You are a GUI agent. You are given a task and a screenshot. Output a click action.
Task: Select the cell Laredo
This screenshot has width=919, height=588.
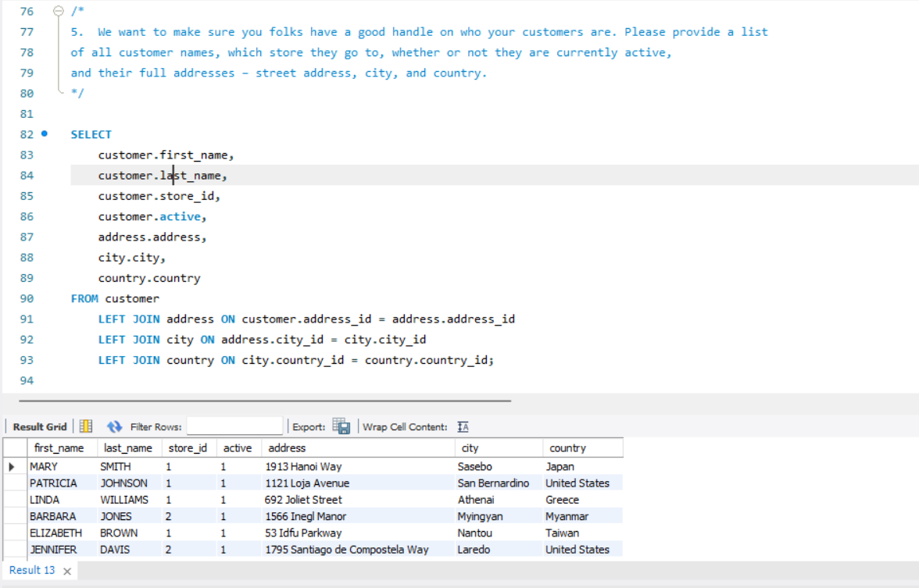499,550
